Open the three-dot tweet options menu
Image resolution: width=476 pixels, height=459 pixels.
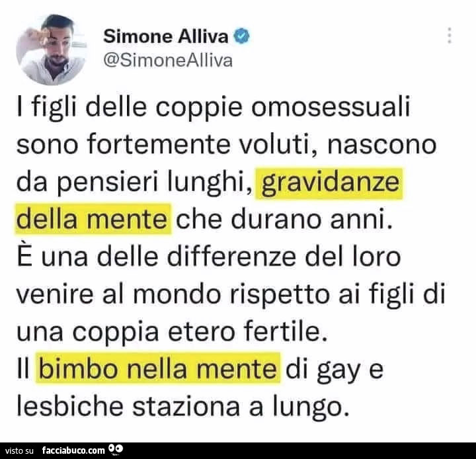(x=450, y=36)
